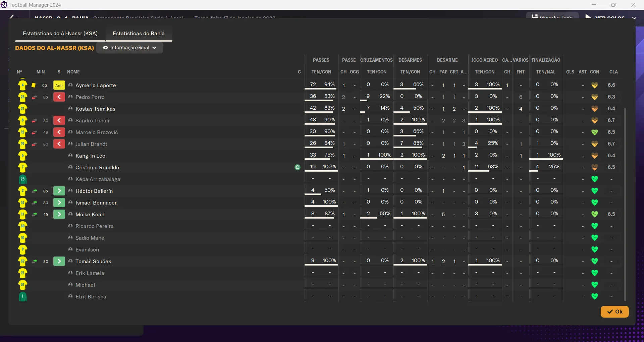The image size is (644, 342).
Task: Open Cristiano Ronaldo's player profile
Action: coord(97,168)
